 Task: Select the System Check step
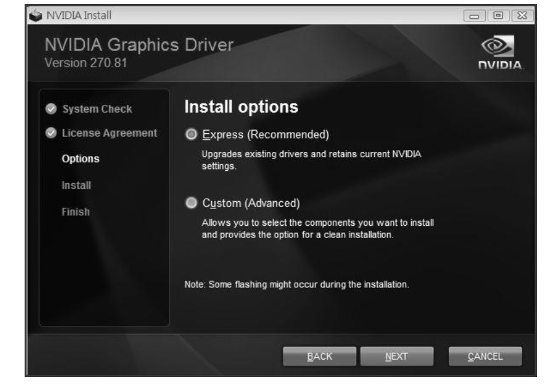(97, 109)
